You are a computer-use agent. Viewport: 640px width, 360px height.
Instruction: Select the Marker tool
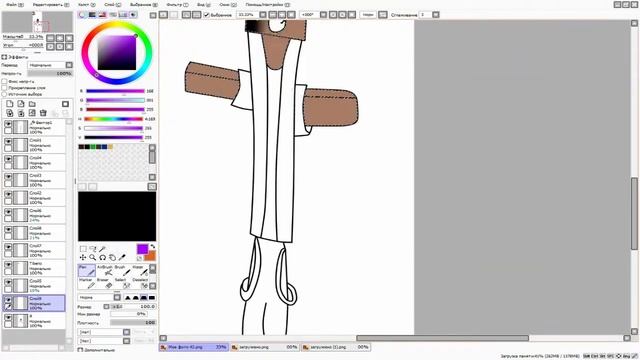pos(87,283)
